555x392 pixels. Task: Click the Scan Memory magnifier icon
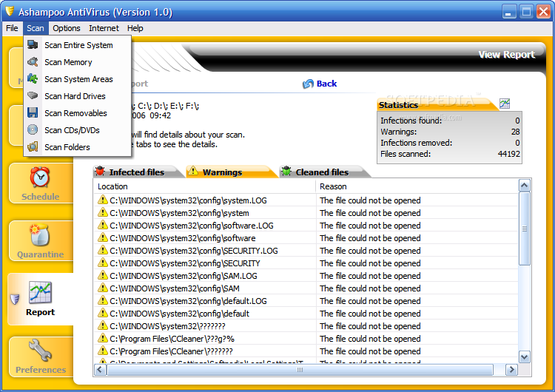[33, 62]
